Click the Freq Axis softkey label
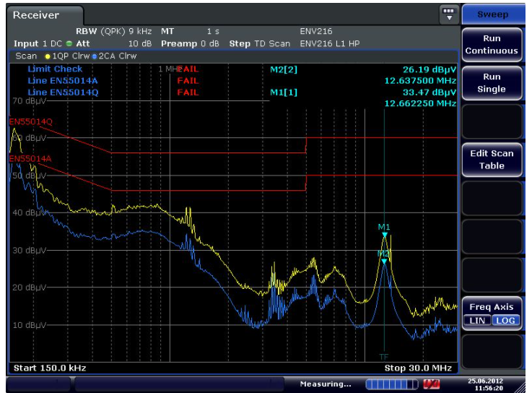Image resolution: width=532 pixels, height=393 pixels. pos(492,307)
